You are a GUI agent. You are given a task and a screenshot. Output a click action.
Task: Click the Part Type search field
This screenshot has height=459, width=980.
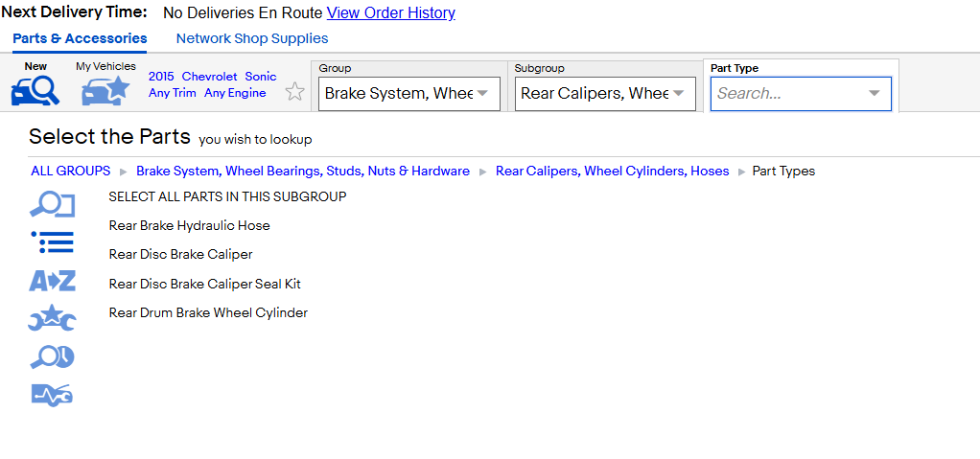click(789, 94)
